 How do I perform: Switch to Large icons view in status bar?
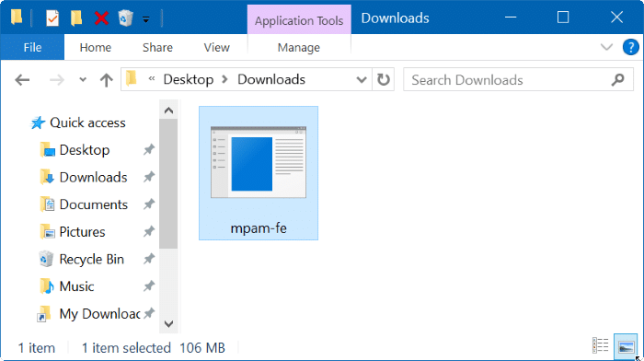click(x=626, y=345)
